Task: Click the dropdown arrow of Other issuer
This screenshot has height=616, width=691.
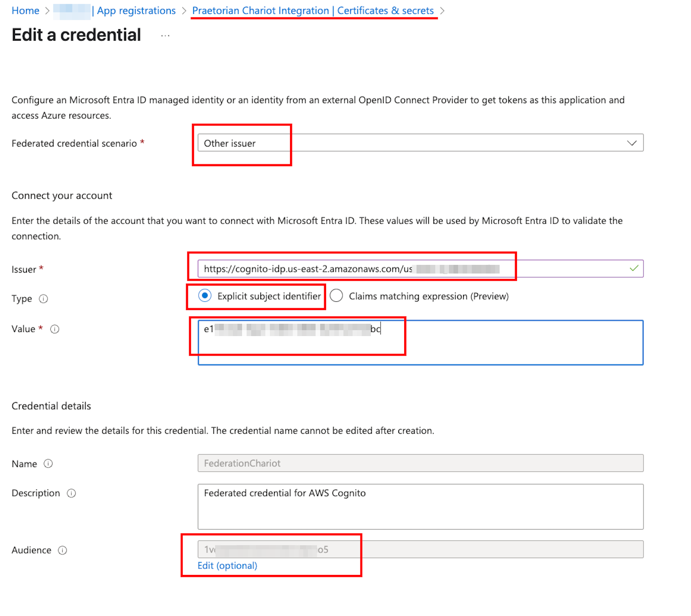Action: (x=632, y=143)
